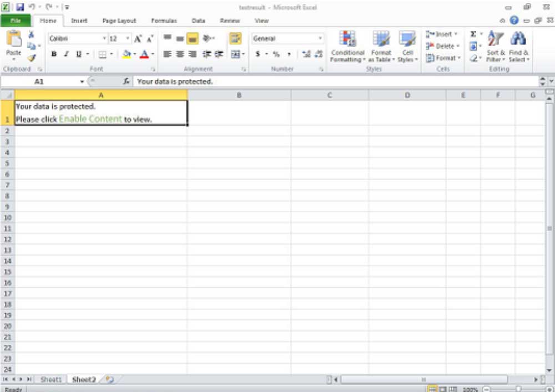Click the AutoSum sigma icon

473,34
